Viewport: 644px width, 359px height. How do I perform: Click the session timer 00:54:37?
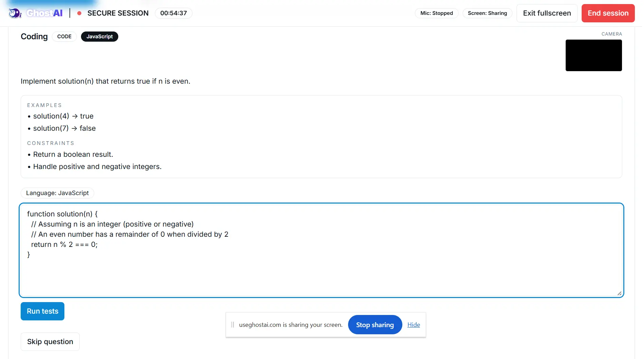(x=174, y=13)
